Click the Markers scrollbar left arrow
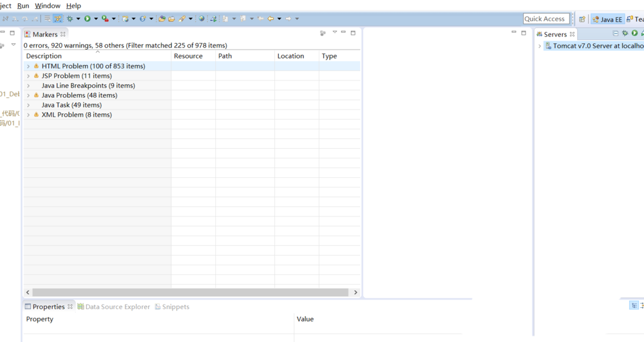 click(x=28, y=292)
